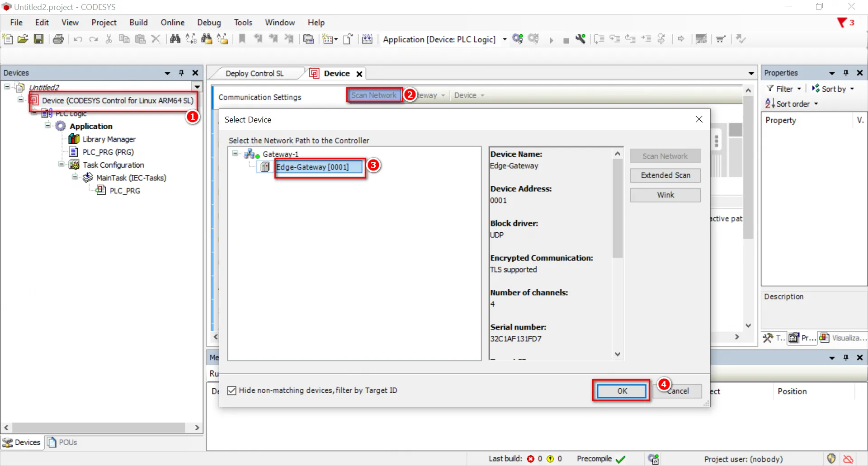Open the Library Manager node icon
The height and width of the screenshot is (466, 868).
74,139
